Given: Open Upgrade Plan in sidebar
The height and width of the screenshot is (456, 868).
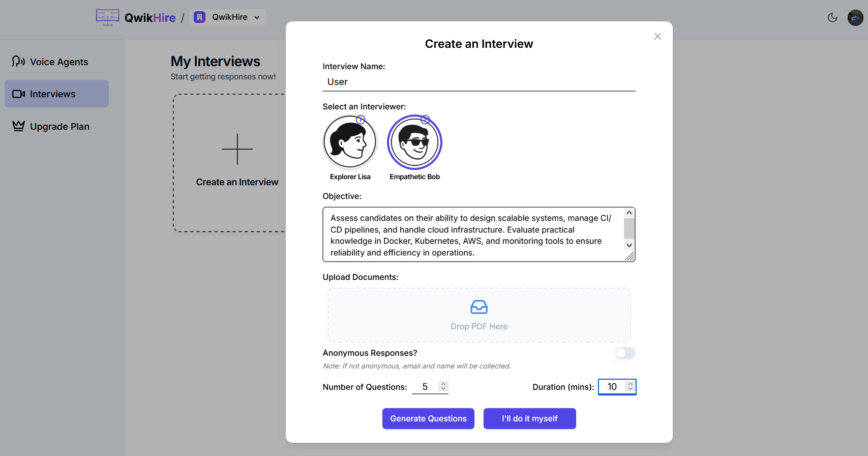Looking at the screenshot, I should (56, 126).
